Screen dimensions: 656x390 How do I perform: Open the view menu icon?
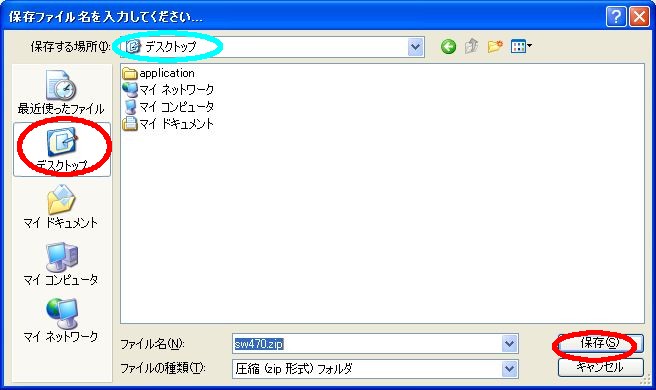[521, 46]
